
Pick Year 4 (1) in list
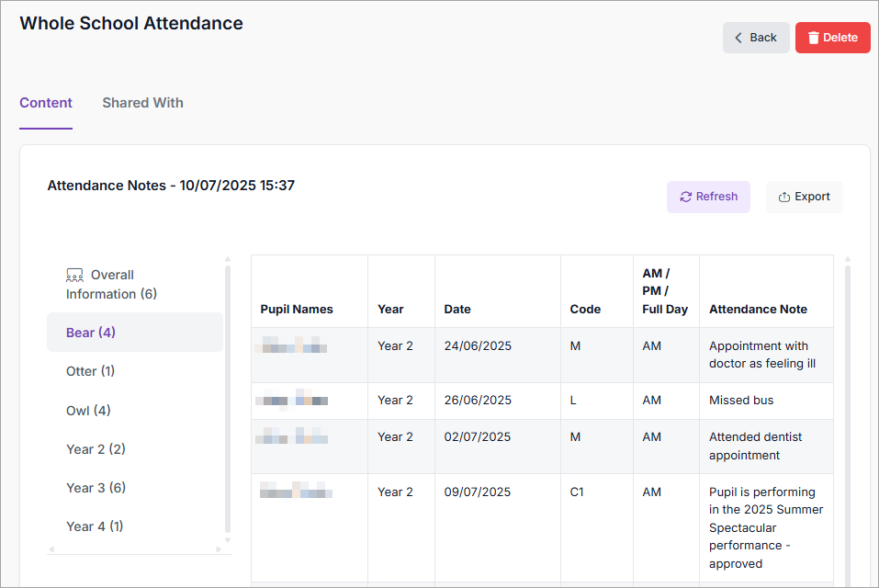pyautogui.click(x=95, y=526)
